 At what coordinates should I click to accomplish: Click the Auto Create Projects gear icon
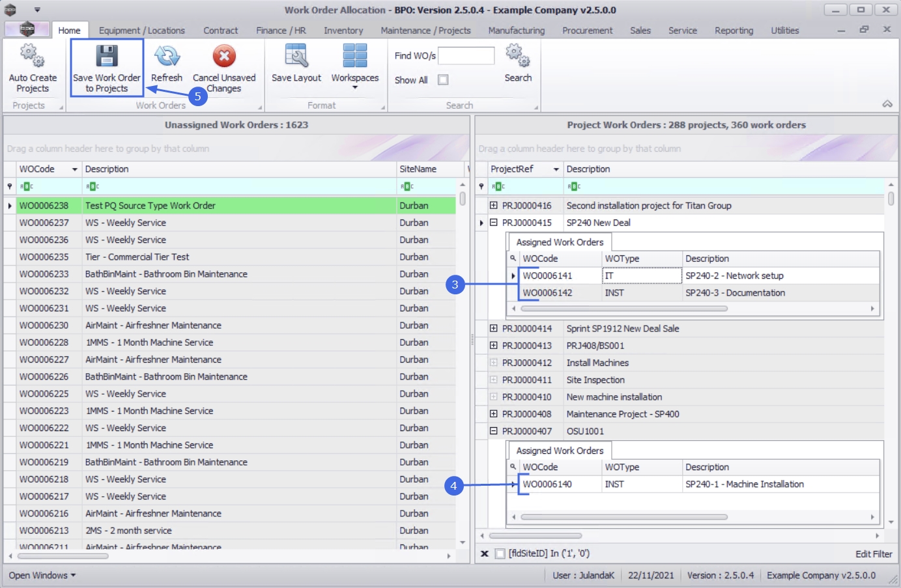click(33, 56)
